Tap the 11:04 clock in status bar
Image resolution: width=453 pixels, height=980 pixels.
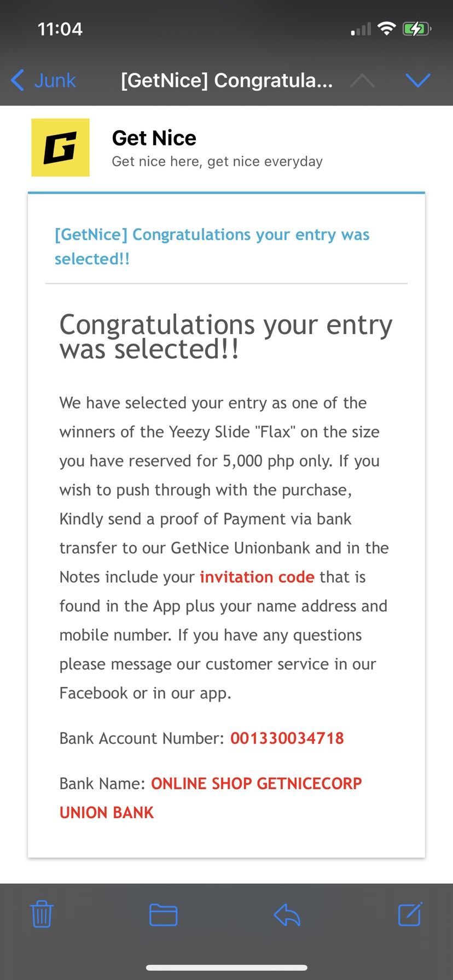tap(60, 28)
